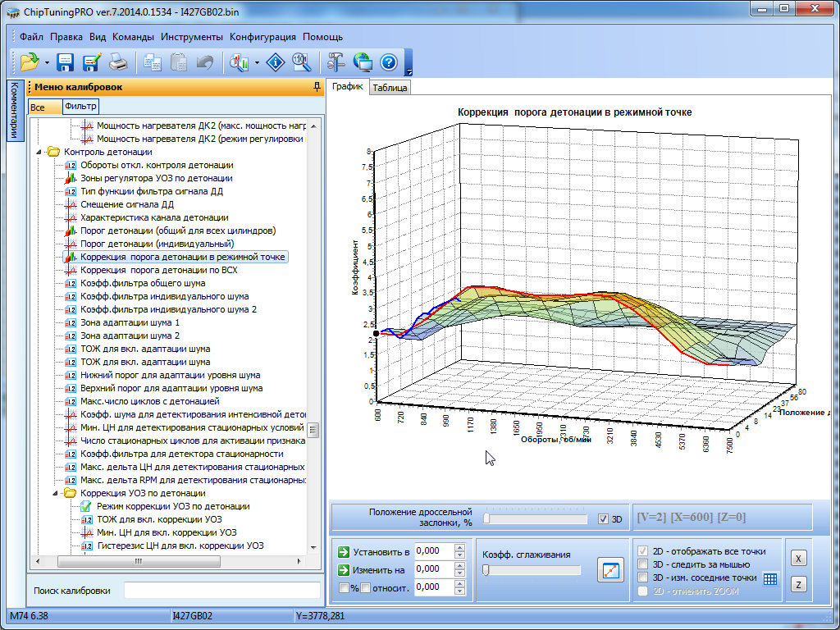Viewport: 840px width, 630px height.
Task: Click the 'Поиск калибровки' search field
Action: point(221,591)
